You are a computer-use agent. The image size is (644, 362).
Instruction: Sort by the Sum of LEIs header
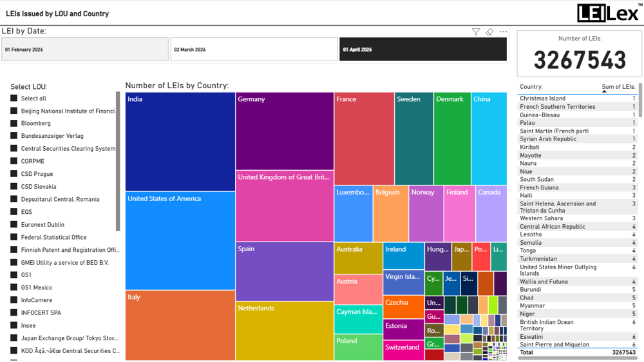pos(618,87)
